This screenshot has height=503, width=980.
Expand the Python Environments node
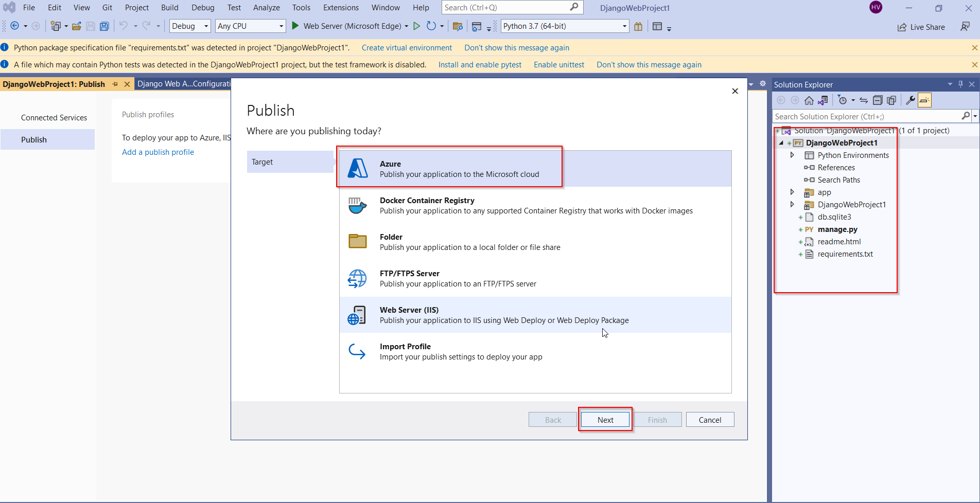click(792, 155)
